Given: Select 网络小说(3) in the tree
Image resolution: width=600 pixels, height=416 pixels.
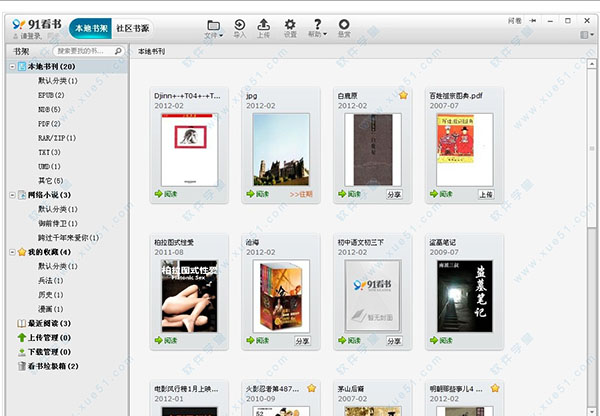Looking at the screenshot, I should pos(49,195).
